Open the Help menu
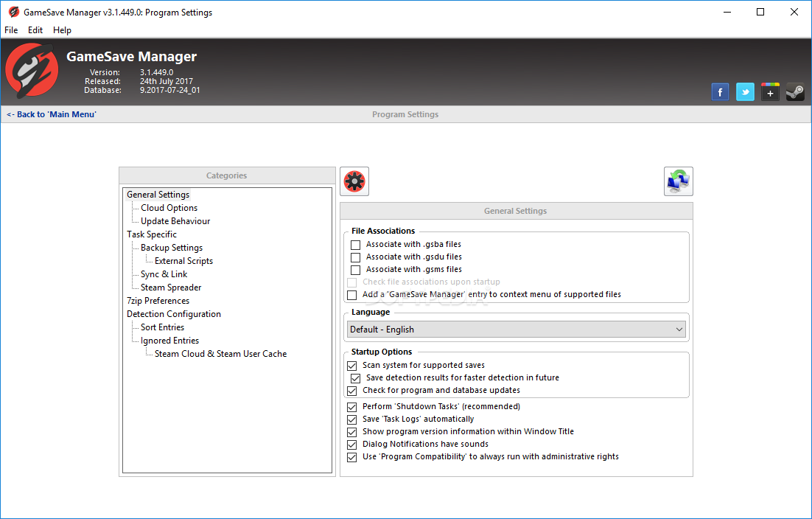The height and width of the screenshot is (519, 812). tap(62, 30)
